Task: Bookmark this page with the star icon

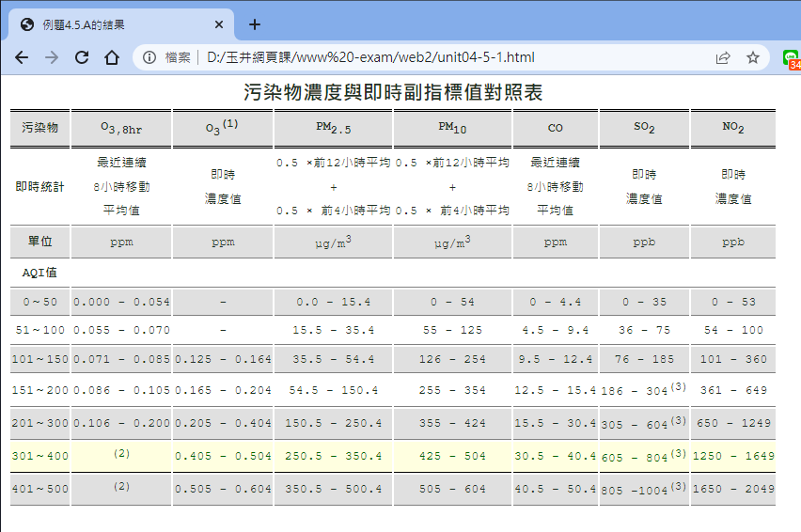Action: click(x=753, y=57)
